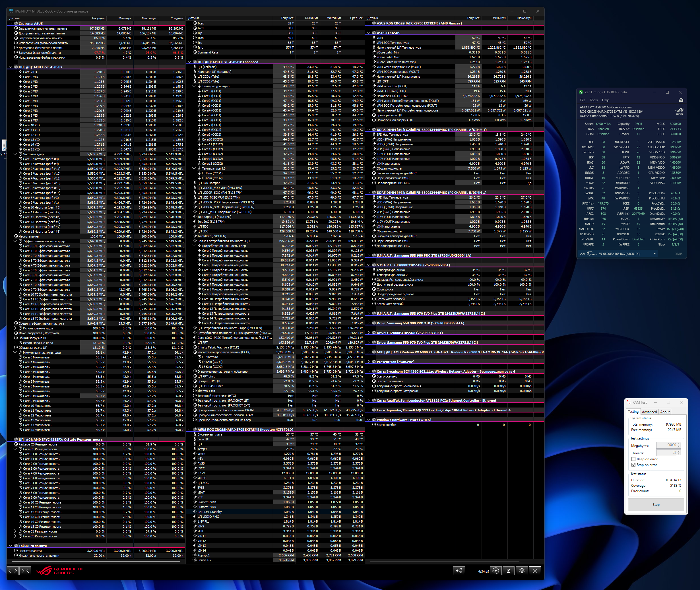Click horizontal scrollbar under right sensor column
700x590 pixels.
(x=445, y=562)
